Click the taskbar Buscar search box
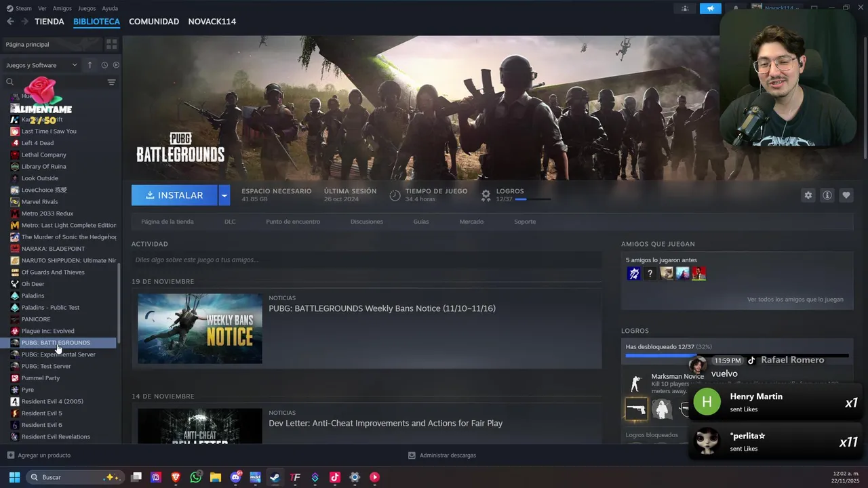Image resolution: width=868 pixels, height=488 pixels. [x=75, y=477]
